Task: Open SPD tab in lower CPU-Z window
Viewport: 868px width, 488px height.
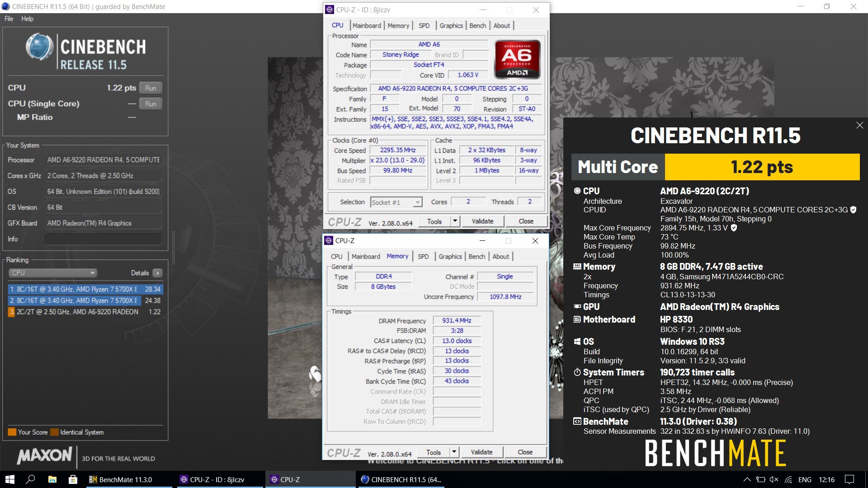Action: tap(423, 257)
